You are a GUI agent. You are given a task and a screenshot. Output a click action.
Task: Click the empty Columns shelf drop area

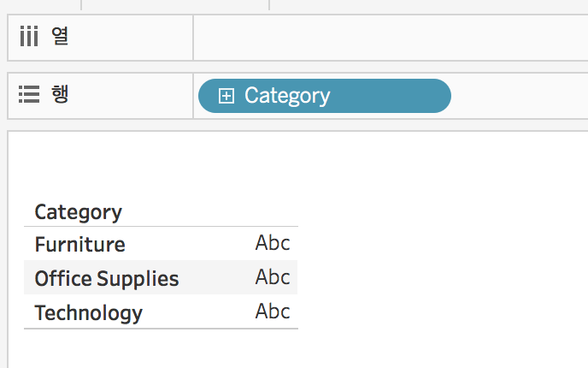pos(391,38)
